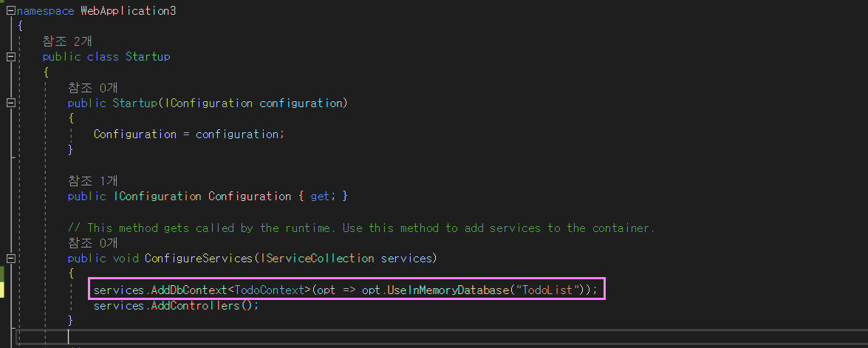Click the ConfigureServices method name
Screen dimensions: 868x348
199,259
